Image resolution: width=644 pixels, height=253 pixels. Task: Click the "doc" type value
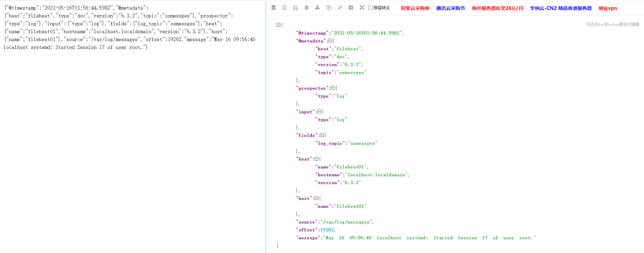click(x=341, y=56)
